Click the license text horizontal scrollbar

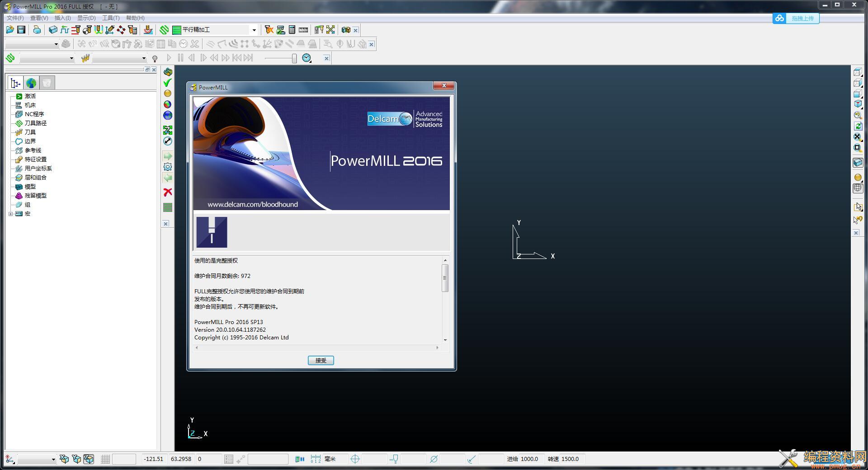coord(317,348)
